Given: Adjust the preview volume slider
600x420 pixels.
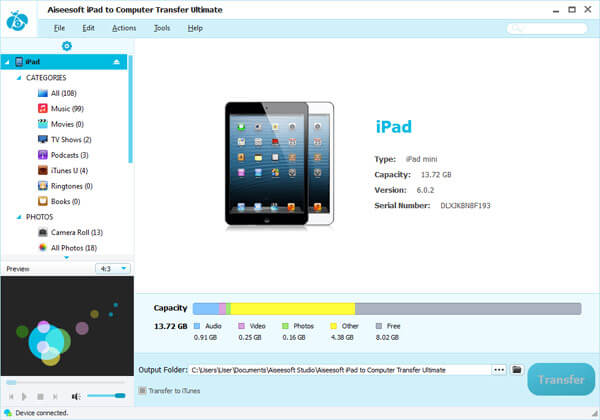Looking at the screenshot, I should (x=106, y=396).
